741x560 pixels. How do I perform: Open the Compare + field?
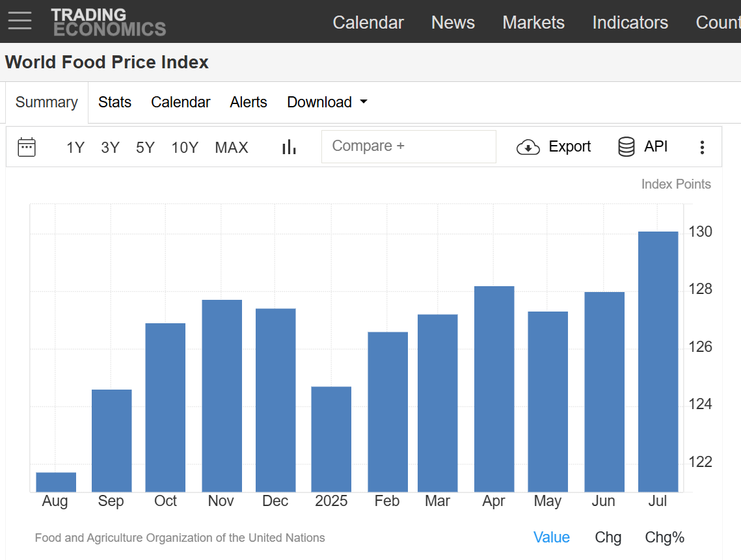pos(409,146)
